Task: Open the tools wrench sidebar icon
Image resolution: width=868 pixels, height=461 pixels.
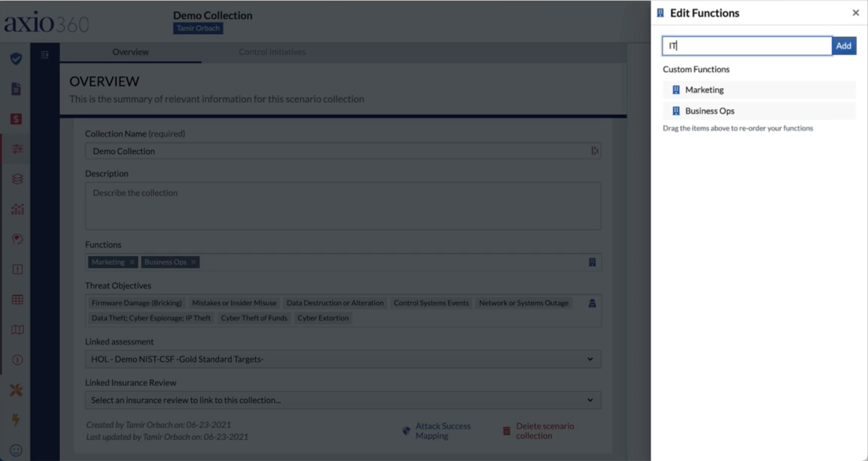Action: click(x=16, y=390)
